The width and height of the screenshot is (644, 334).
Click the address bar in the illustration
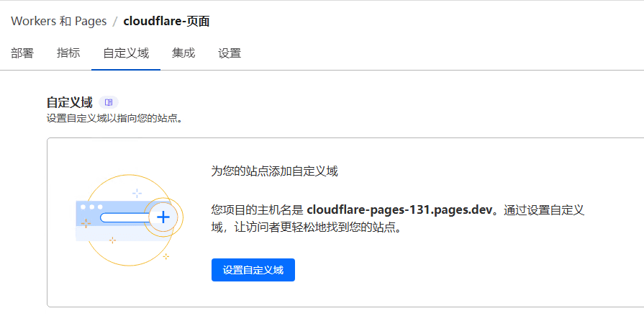(122, 217)
